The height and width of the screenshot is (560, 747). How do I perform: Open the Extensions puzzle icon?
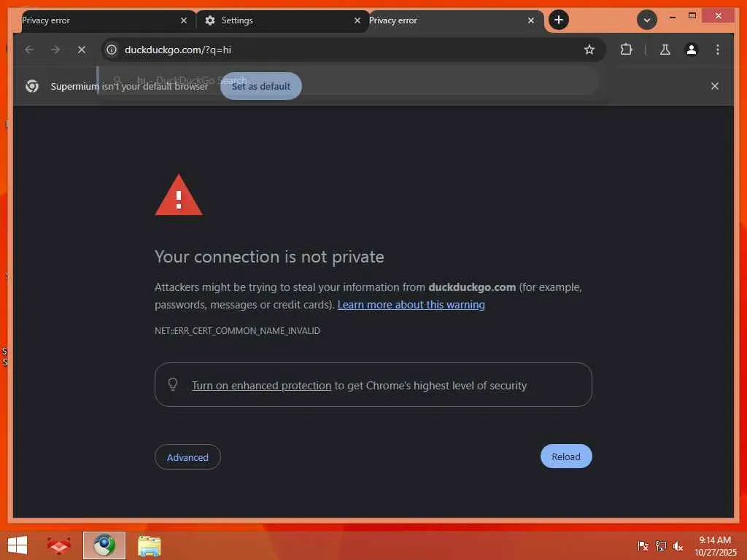click(x=626, y=50)
